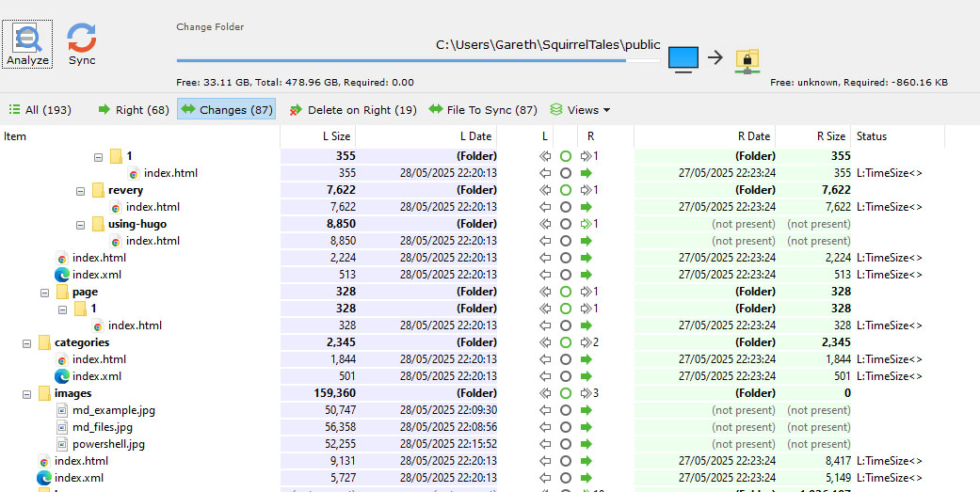Select skip circle for powershell.jpg
This screenshot has height=492, width=980.
tap(566, 444)
